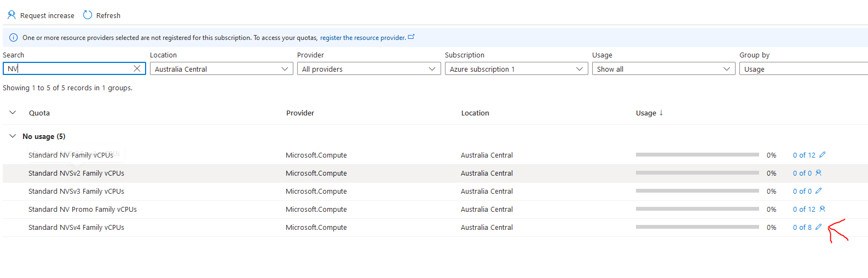The height and width of the screenshot is (278, 868).
Task: Click the usage bar in the Standard NVSv4 Family row
Action: point(697,227)
